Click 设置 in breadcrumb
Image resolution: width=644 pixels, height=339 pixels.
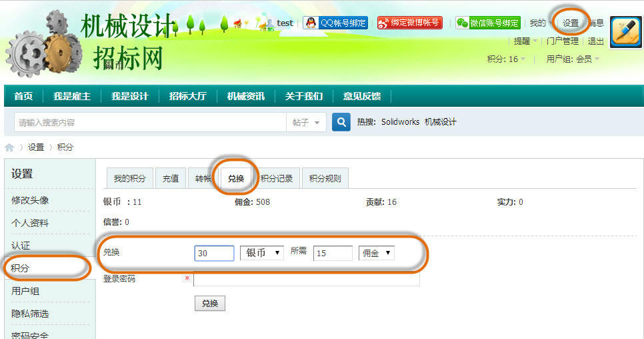point(36,147)
